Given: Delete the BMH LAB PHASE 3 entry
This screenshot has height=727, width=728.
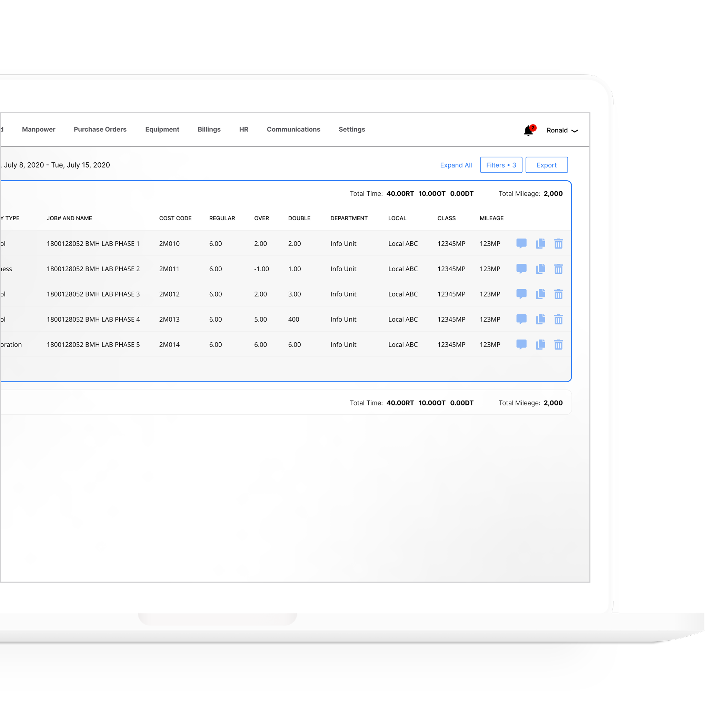Looking at the screenshot, I should pos(558,294).
